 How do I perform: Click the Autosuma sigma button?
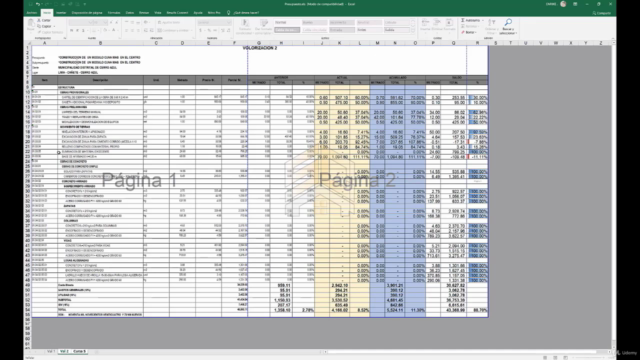(471, 20)
